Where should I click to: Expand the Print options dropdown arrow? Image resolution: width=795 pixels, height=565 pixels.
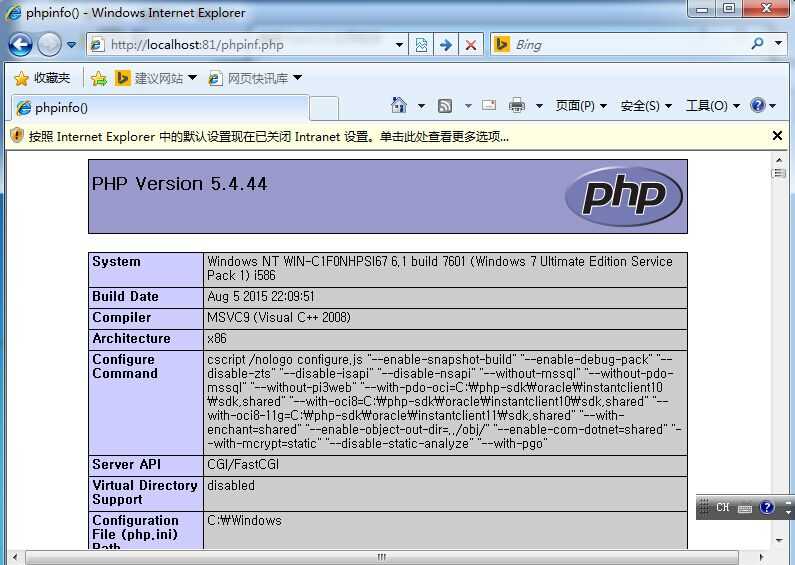539,106
